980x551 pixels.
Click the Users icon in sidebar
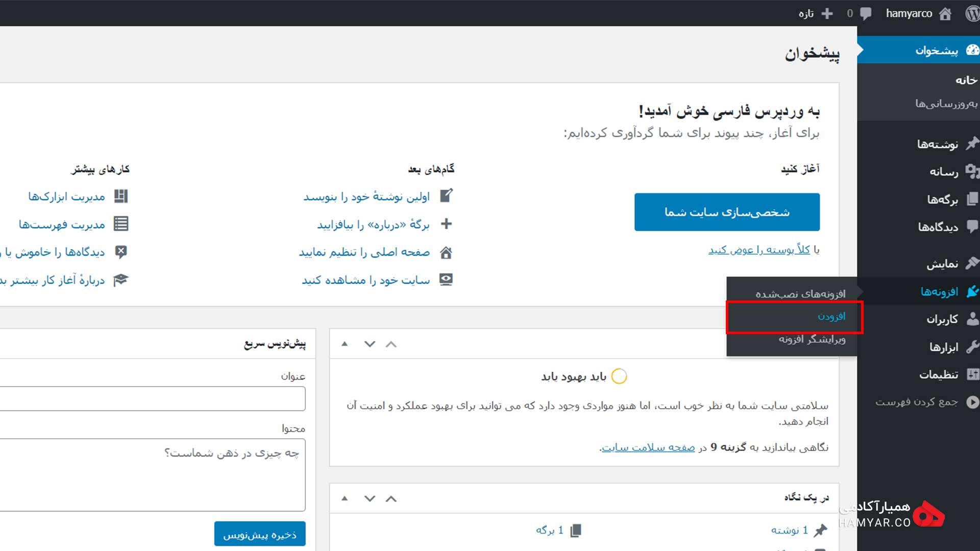pyautogui.click(x=972, y=319)
